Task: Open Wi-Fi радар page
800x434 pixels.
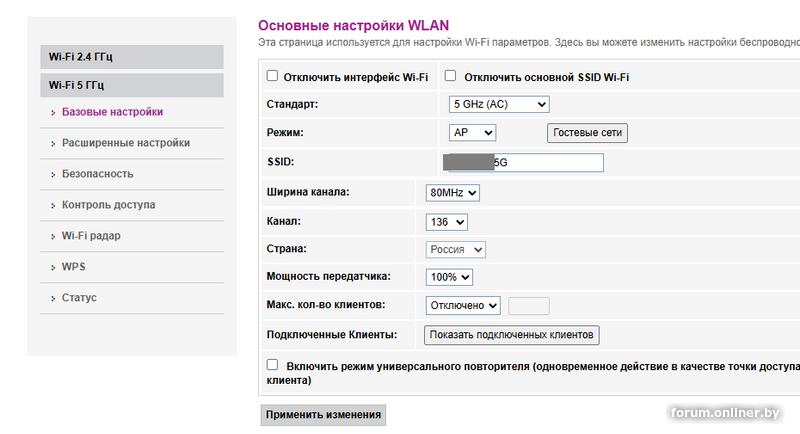Action: click(98, 236)
